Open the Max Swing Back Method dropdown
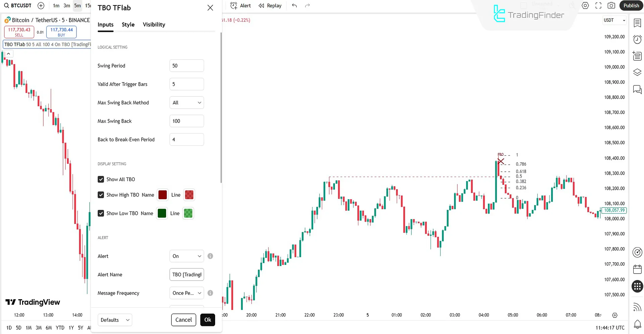Screen dimensions: 644x334 pyautogui.click(x=186, y=103)
